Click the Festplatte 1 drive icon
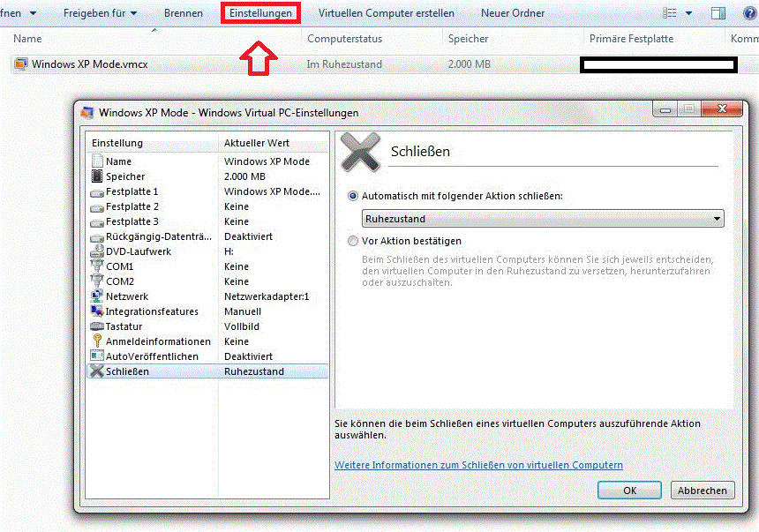Image resolution: width=759 pixels, height=532 pixels. 97,192
